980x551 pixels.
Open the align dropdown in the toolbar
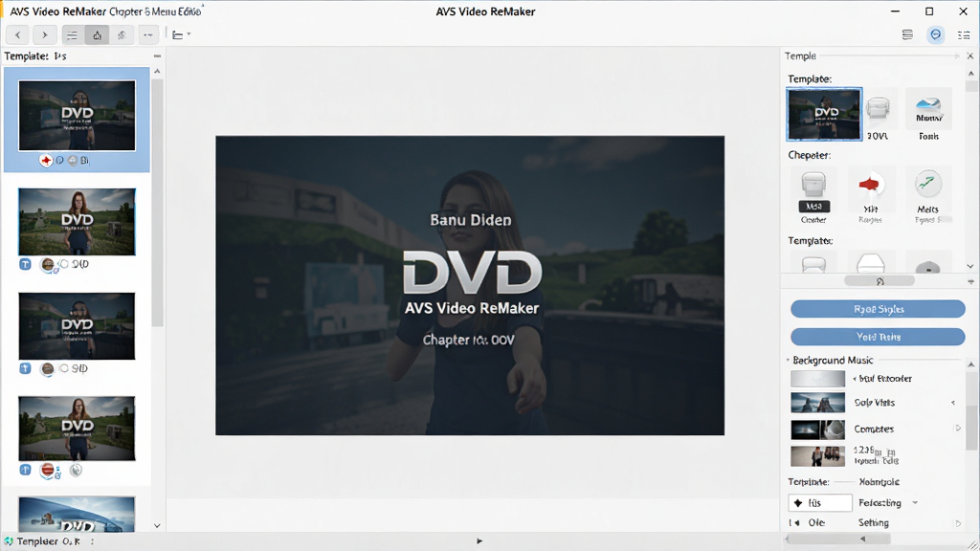tap(181, 35)
